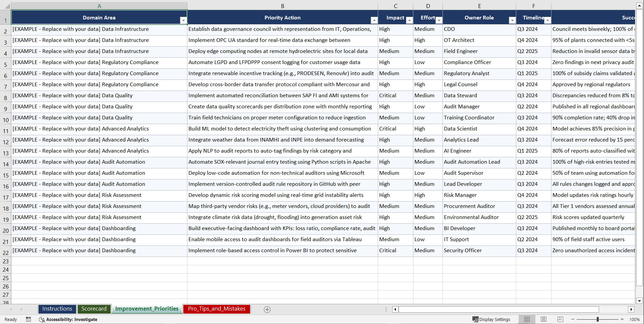Select the column B header
The width and height of the screenshot is (644, 324).
click(283, 5)
